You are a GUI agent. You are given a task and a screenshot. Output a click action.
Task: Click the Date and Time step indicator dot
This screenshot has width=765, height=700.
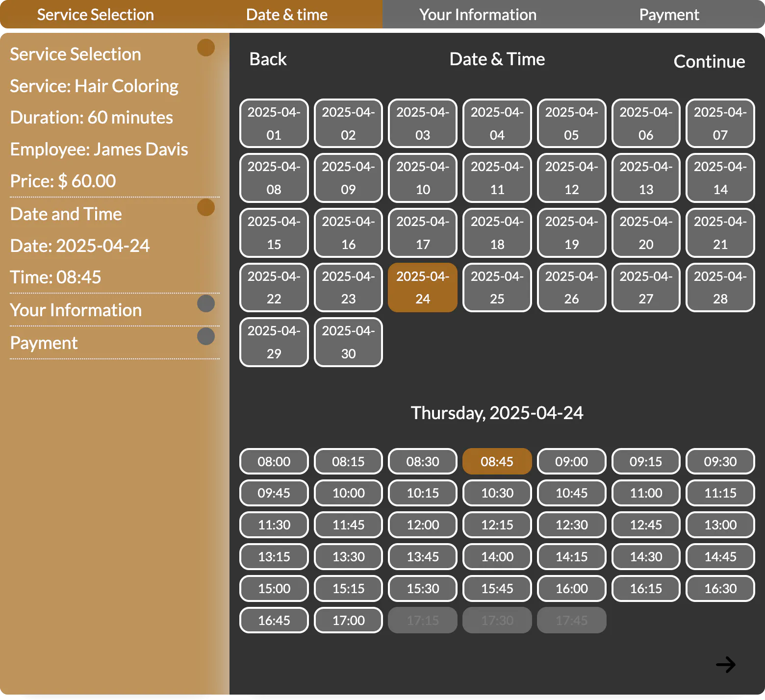(206, 207)
